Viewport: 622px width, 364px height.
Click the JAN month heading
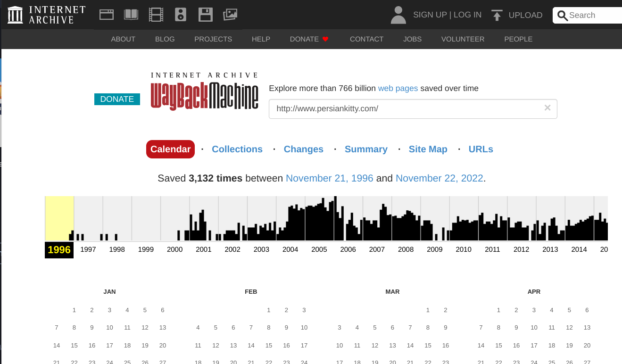click(x=109, y=292)
